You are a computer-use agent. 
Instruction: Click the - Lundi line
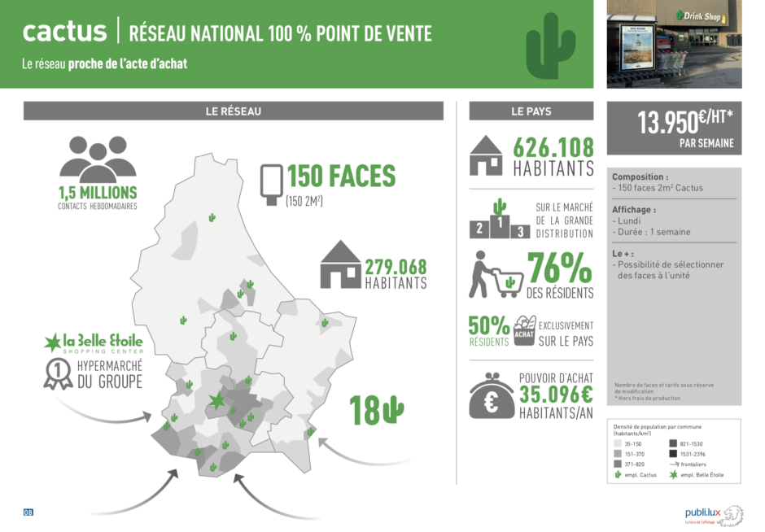(627, 221)
